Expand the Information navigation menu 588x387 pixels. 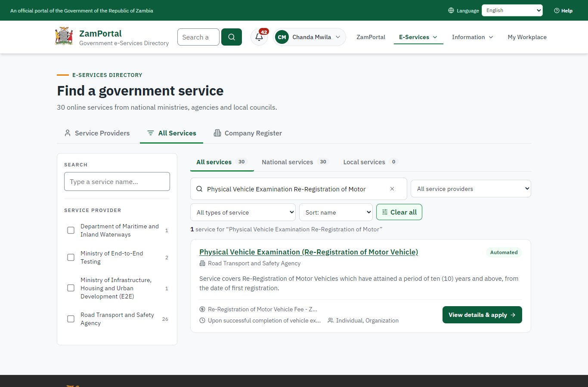click(x=473, y=37)
